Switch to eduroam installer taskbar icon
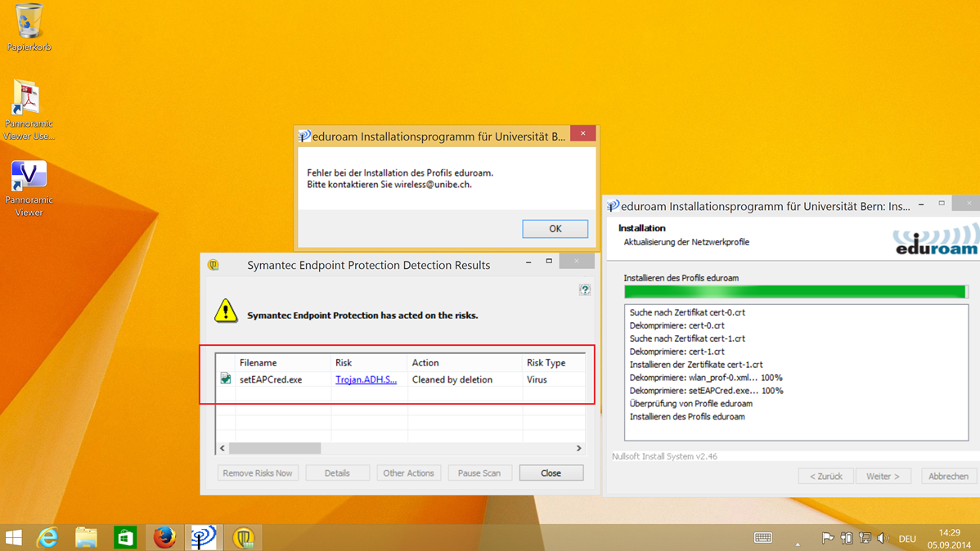This screenshot has width=980, height=551. (x=204, y=537)
